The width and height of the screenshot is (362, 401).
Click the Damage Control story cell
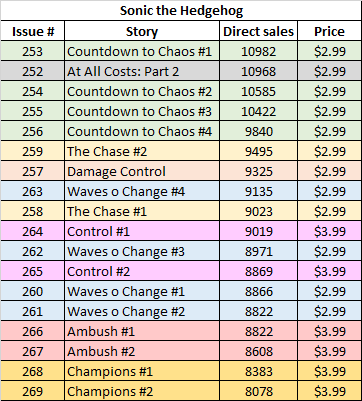(142, 171)
